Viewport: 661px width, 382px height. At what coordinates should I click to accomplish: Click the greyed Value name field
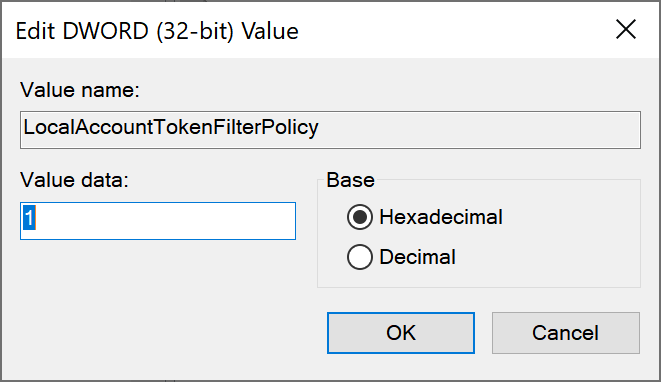(330, 130)
